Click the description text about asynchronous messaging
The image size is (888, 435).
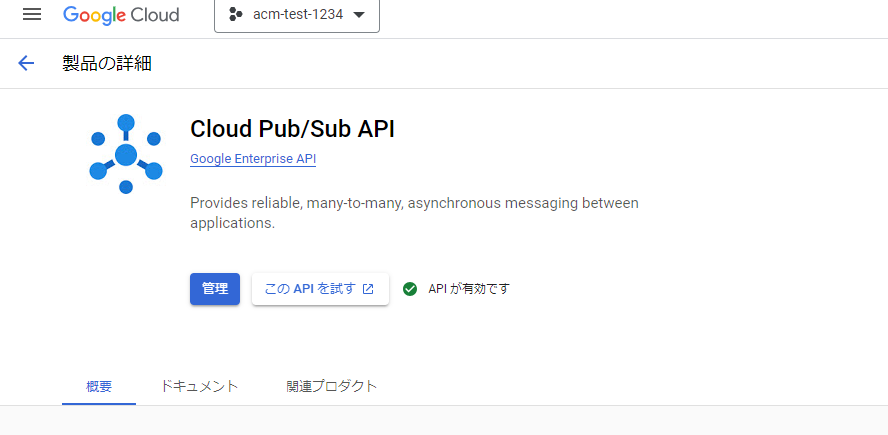click(415, 213)
